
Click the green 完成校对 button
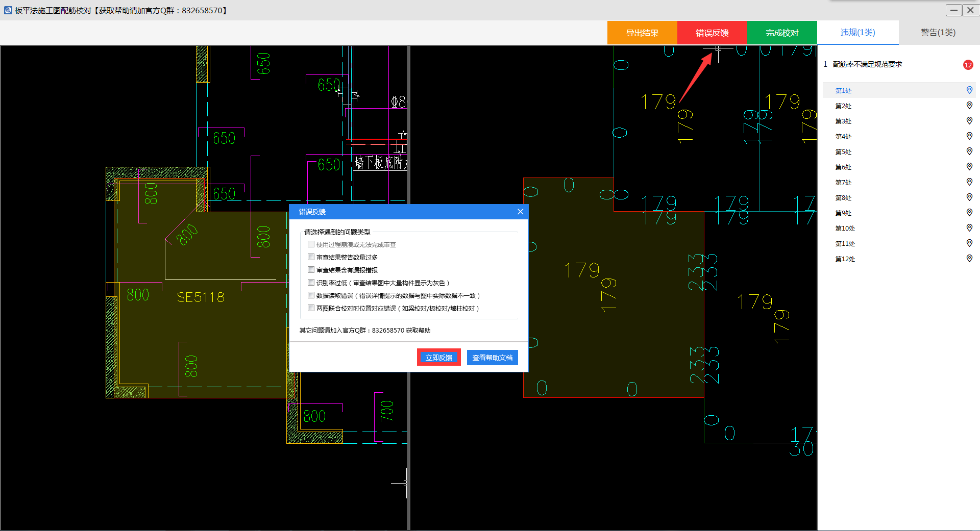tap(781, 33)
